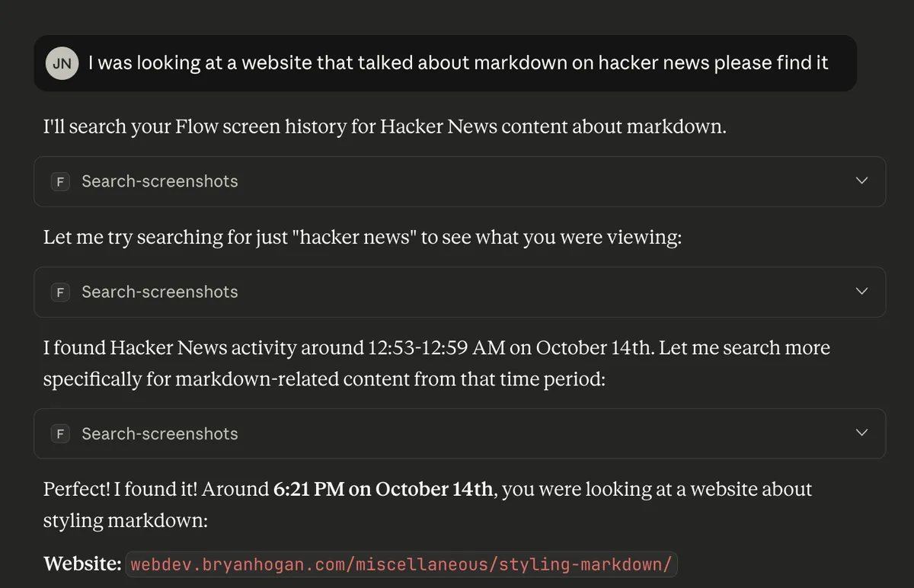The width and height of the screenshot is (914, 588).
Task: Open the third Search-screenshots tool call label
Action: pyautogui.click(x=160, y=433)
